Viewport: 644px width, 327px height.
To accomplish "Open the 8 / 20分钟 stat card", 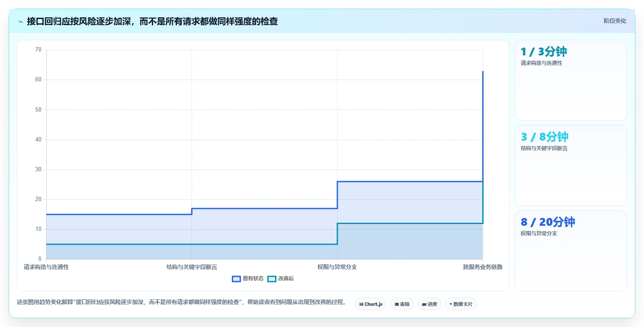I will point(570,251).
